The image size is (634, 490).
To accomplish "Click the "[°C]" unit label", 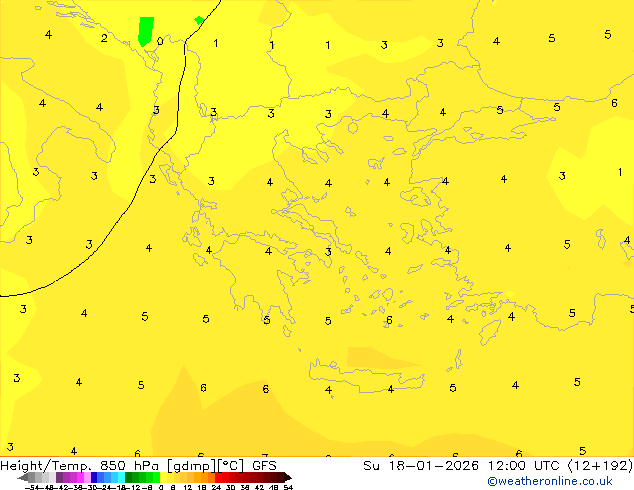I will 231,466.
